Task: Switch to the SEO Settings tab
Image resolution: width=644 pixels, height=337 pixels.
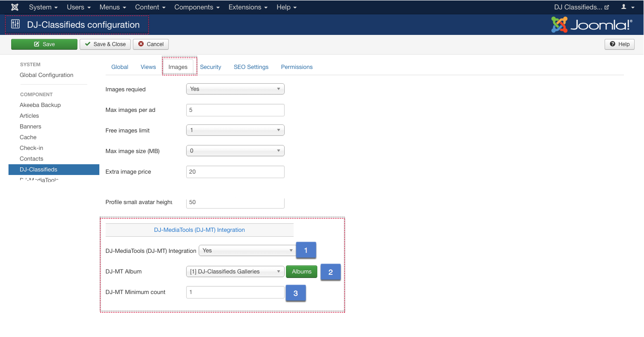Action: click(251, 67)
